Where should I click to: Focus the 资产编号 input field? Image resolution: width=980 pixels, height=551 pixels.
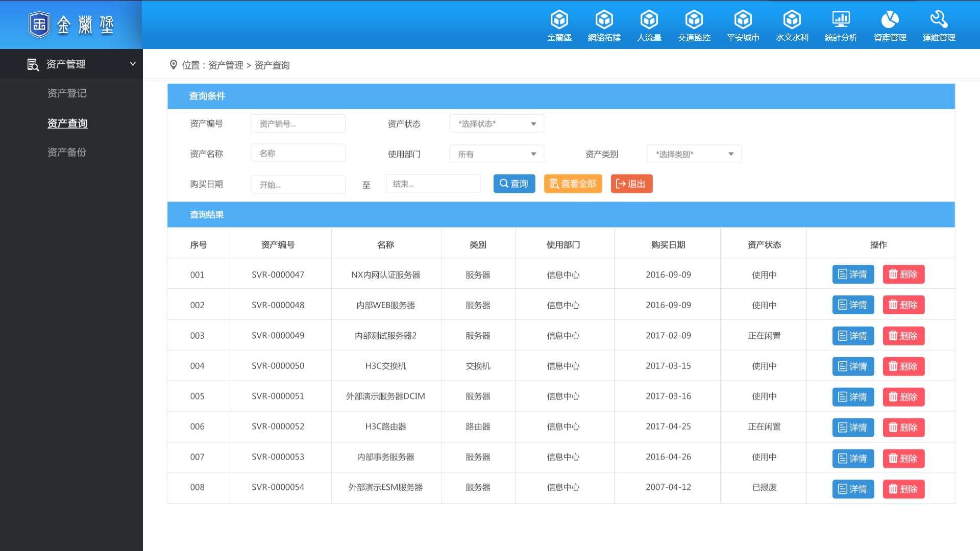point(298,124)
